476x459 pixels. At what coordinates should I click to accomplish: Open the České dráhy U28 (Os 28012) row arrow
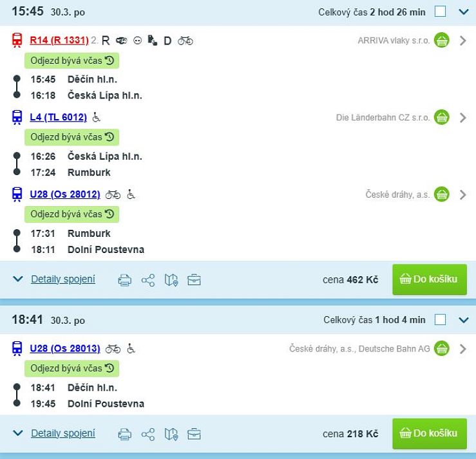462,194
